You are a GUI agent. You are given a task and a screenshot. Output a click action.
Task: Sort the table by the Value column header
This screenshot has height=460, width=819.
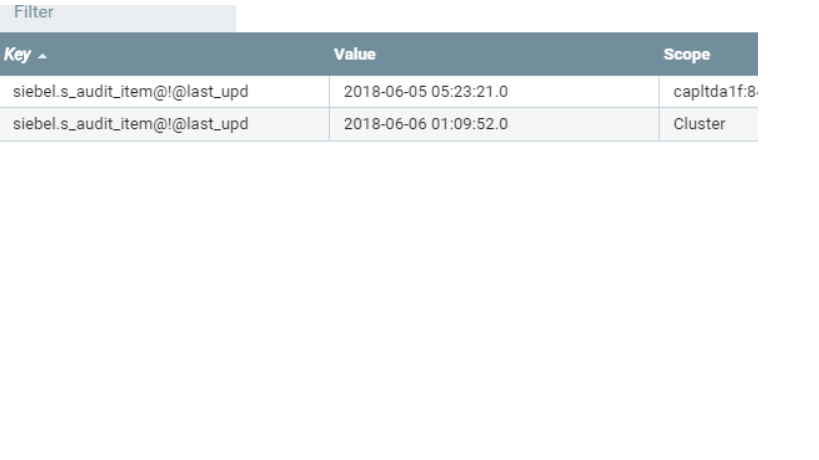pyautogui.click(x=355, y=54)
